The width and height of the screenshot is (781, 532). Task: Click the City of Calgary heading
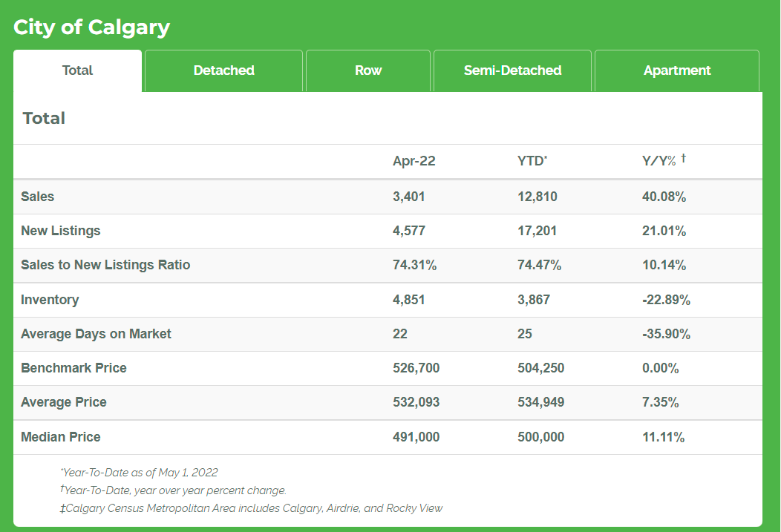click(x=91, y=27)
